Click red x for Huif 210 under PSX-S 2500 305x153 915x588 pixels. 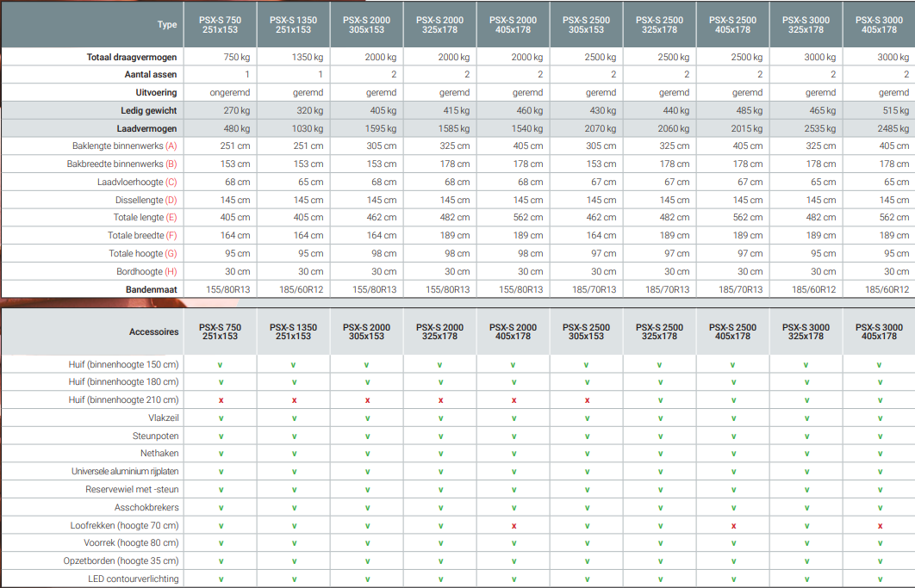587,400
